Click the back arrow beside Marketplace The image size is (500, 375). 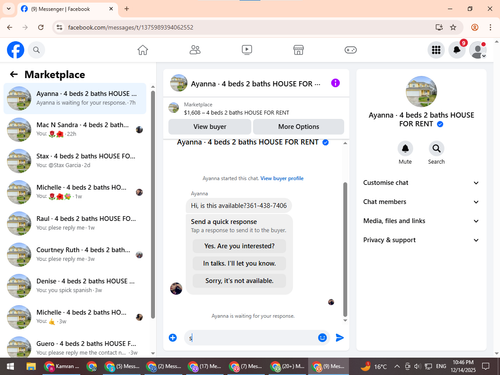click(x=14, y=74)
